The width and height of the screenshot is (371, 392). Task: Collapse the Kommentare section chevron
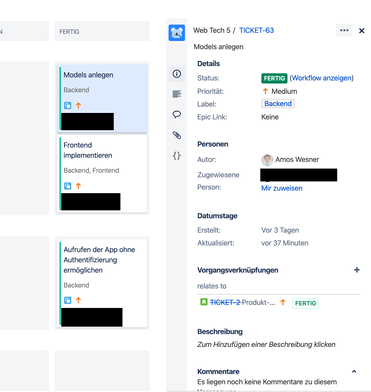(x=354, y=371)
